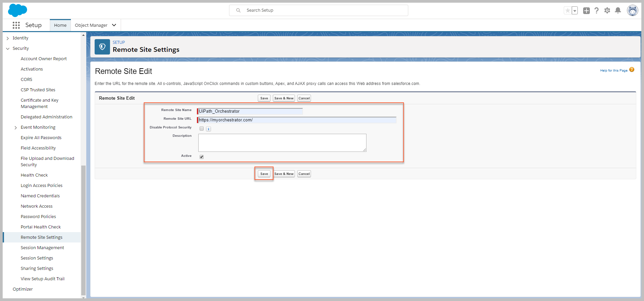
Task: Uncheck the Active checkbox
Action: point(202,157)
